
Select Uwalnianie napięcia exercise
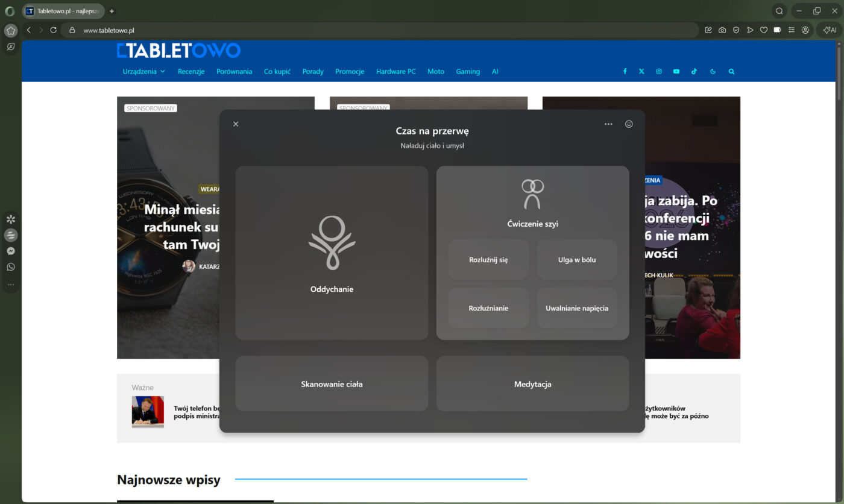point(577,308)
